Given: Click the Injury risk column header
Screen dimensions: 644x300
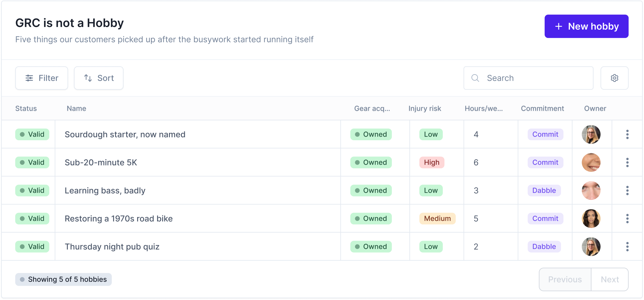Looking at the screenshot, I should [425, 109].
